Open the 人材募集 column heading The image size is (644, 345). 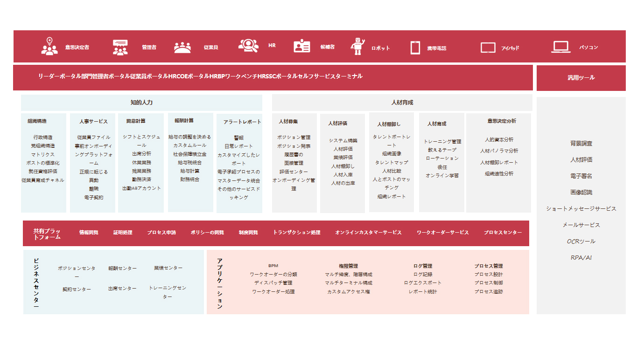[x=288, y=122]
